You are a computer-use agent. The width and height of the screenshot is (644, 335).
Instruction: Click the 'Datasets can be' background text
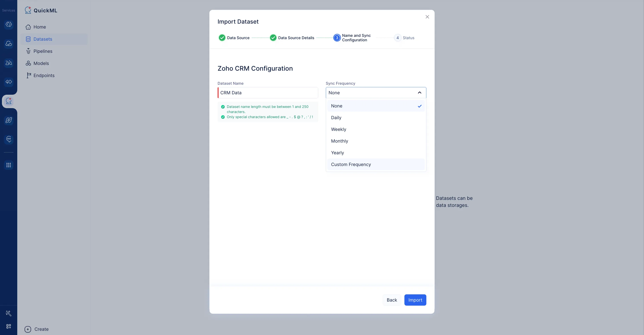click(x=454, y=198)
